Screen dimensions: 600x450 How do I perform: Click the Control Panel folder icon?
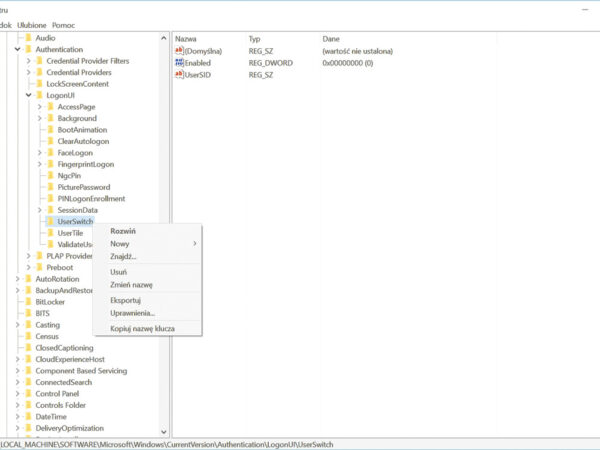point(28,393)
